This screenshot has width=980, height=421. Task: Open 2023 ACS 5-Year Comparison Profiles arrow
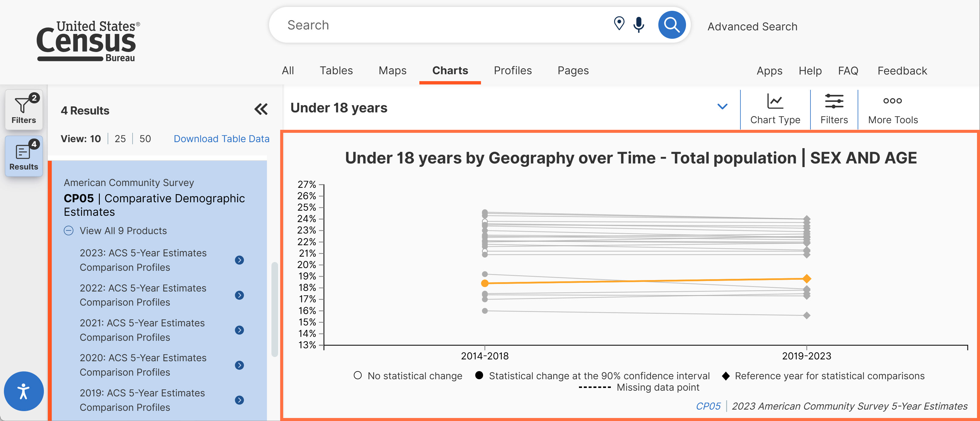239,260
